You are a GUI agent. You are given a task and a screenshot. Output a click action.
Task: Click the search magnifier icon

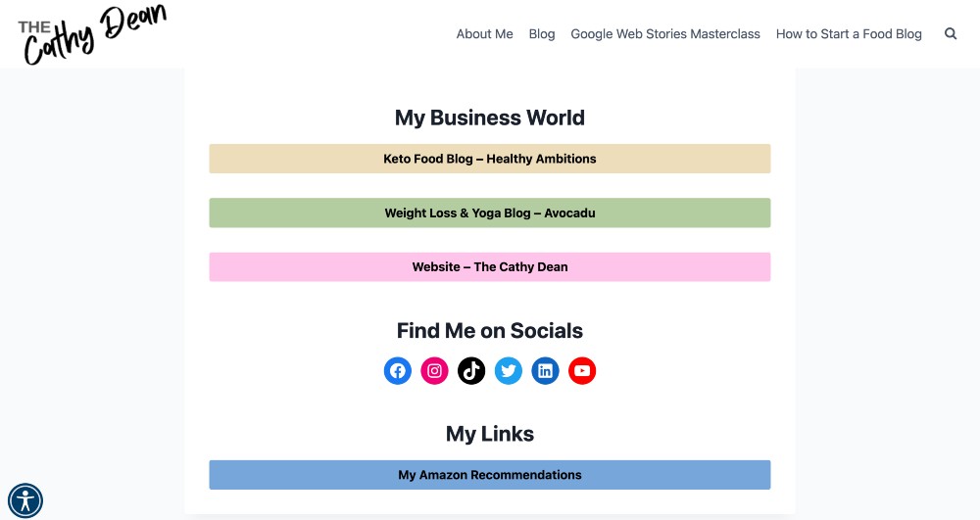(951, 33)
